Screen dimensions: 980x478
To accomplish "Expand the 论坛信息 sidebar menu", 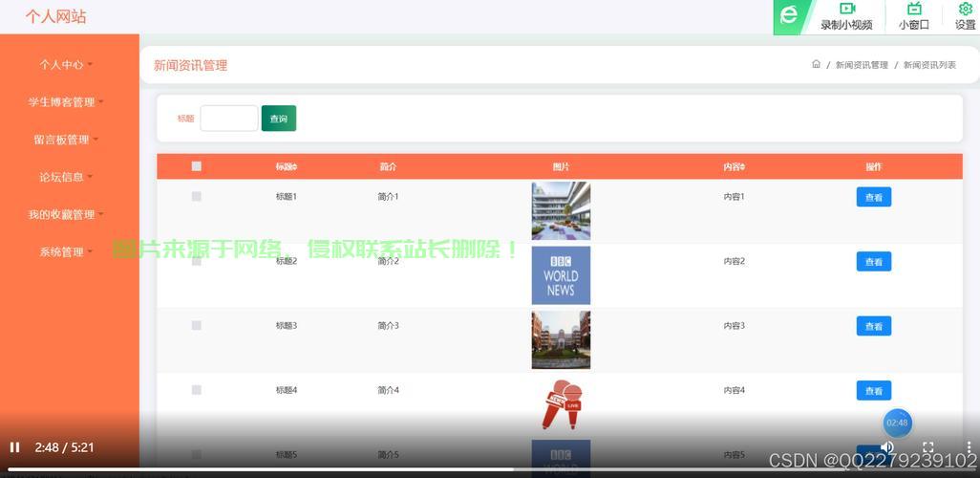I will tap(66, 177).
